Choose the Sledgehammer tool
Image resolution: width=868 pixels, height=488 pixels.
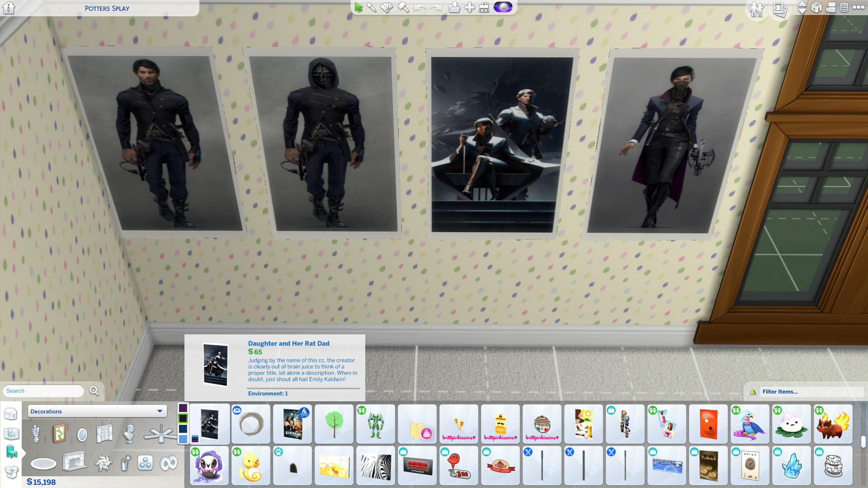click(403, 7)
